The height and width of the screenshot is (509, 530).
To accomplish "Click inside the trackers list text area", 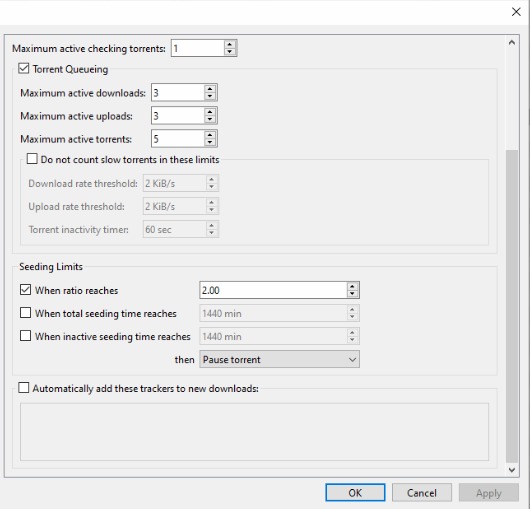I will [x=254, y=432].
